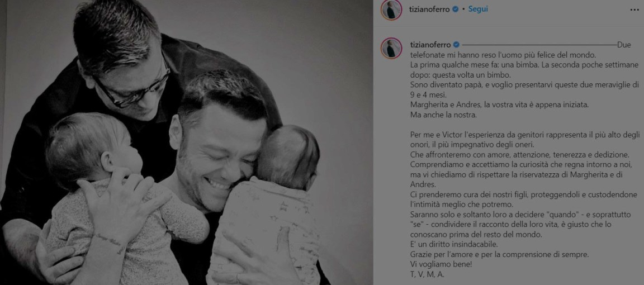Click the 'Vi vogliamo bene!' caption line
Image resolution: width=644 pixels, height=285 pixels.
coord(441,264)
